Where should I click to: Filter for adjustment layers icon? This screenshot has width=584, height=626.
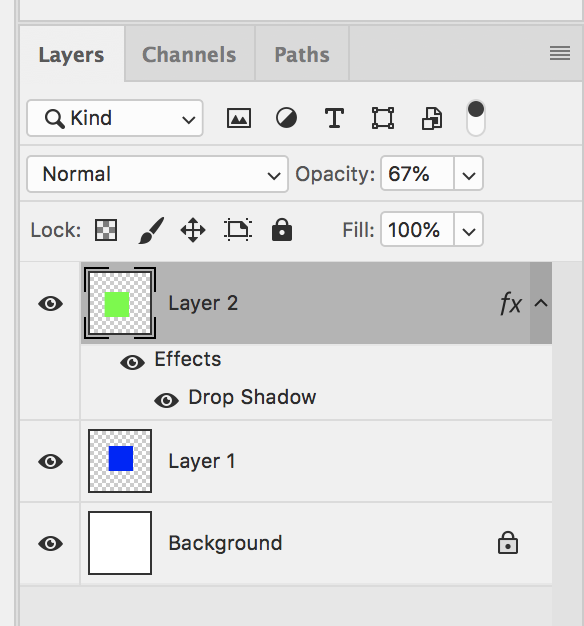(286, 118)
